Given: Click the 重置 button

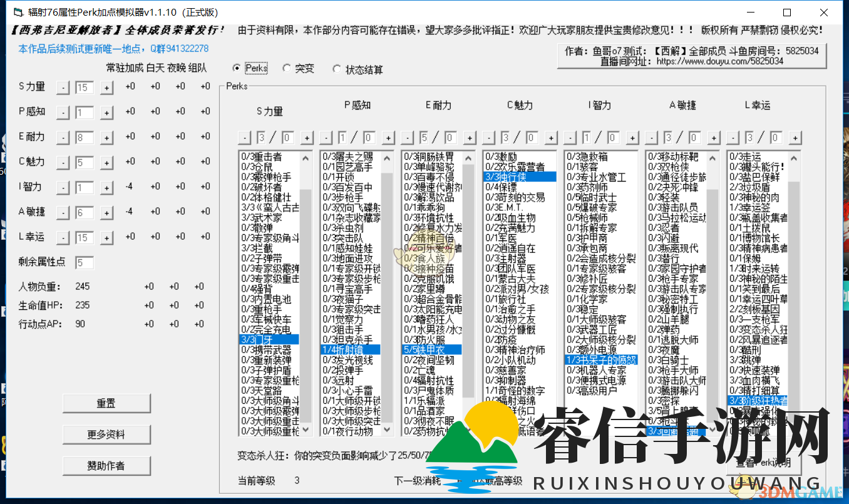Looking at the screenshot, I should pos(106,403).
